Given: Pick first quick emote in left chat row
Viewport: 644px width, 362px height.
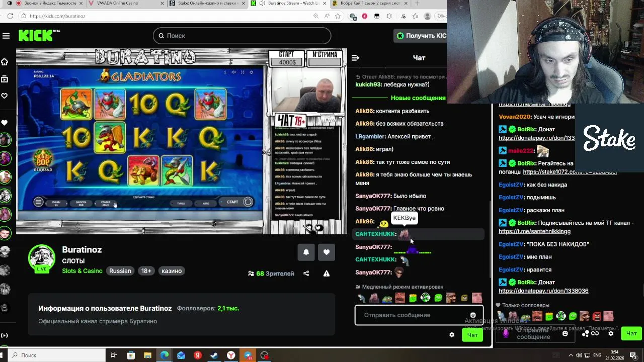Looking at the screenshot, I should click(x=361, y=298).
